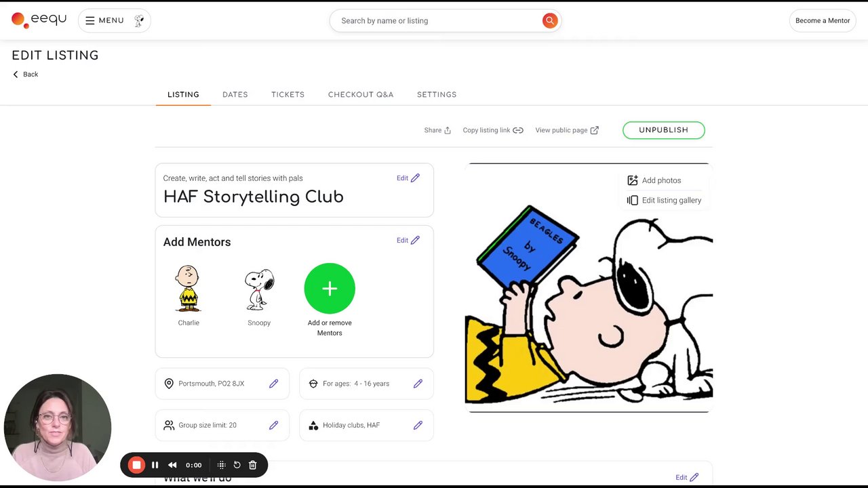
Task: Restart the recording with the circular arrow
Action: pyautogui.click(x=237, y=465)
